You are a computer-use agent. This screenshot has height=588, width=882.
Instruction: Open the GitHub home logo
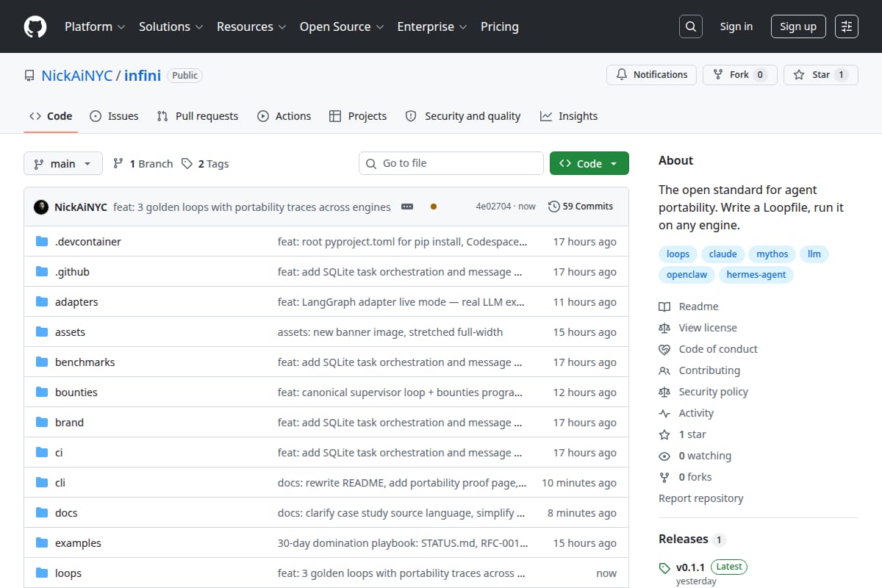35,26
